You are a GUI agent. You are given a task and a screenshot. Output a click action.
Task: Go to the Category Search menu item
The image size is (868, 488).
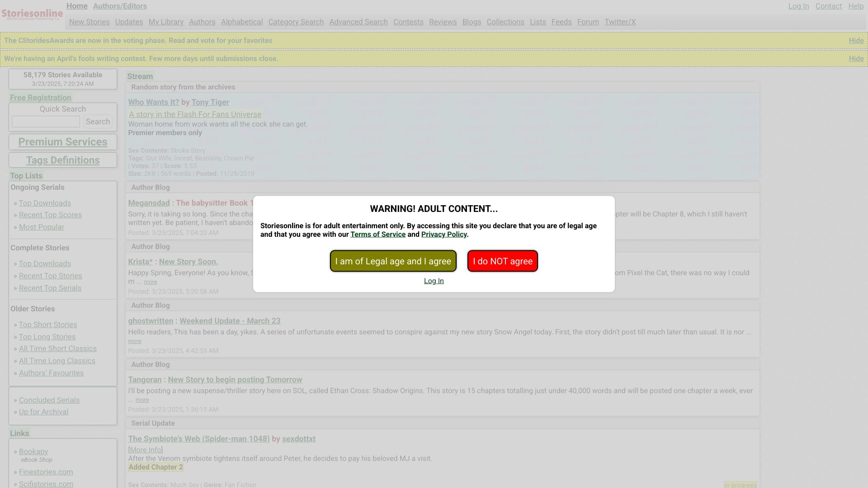pyautogui.click(x=296, y=22)
